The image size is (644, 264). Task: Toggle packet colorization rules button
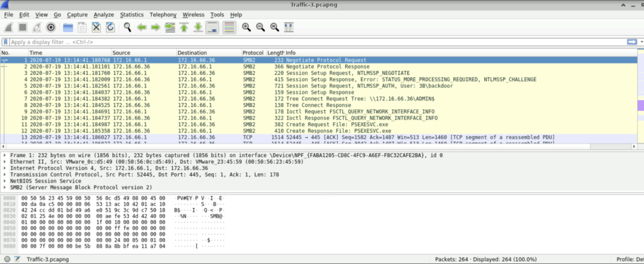pos(229,27)
